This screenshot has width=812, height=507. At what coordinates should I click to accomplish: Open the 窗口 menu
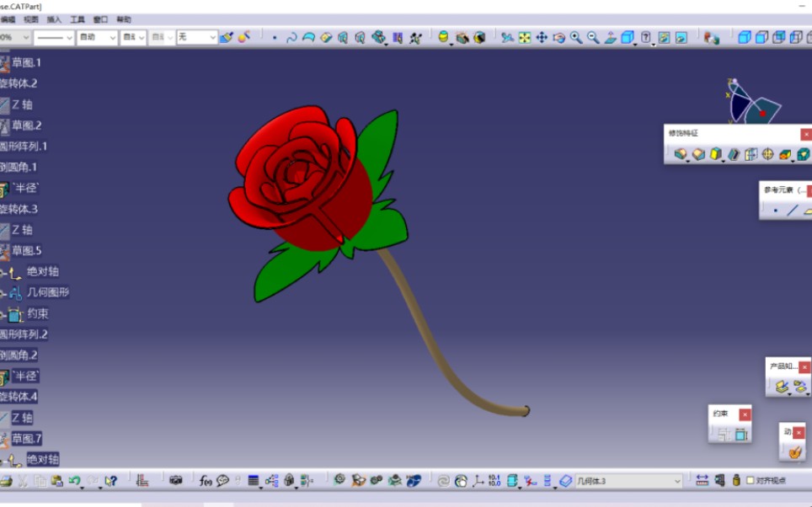tap(100, 19)
